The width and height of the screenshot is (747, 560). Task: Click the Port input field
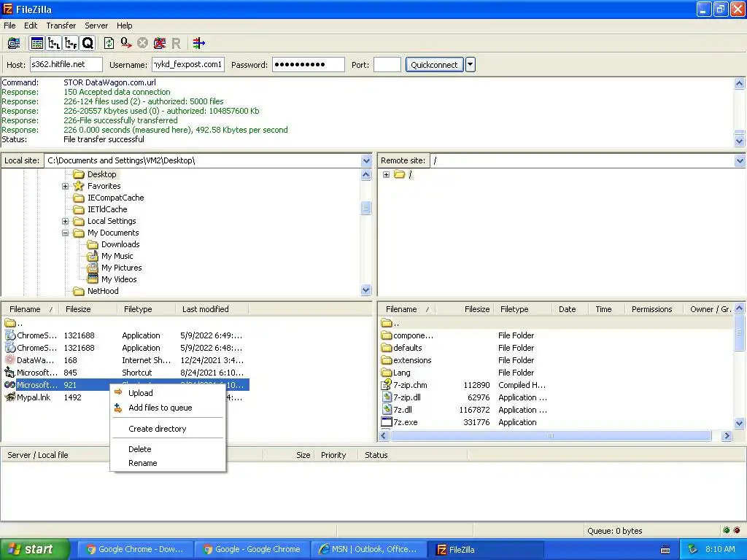[x=387, y=64]
